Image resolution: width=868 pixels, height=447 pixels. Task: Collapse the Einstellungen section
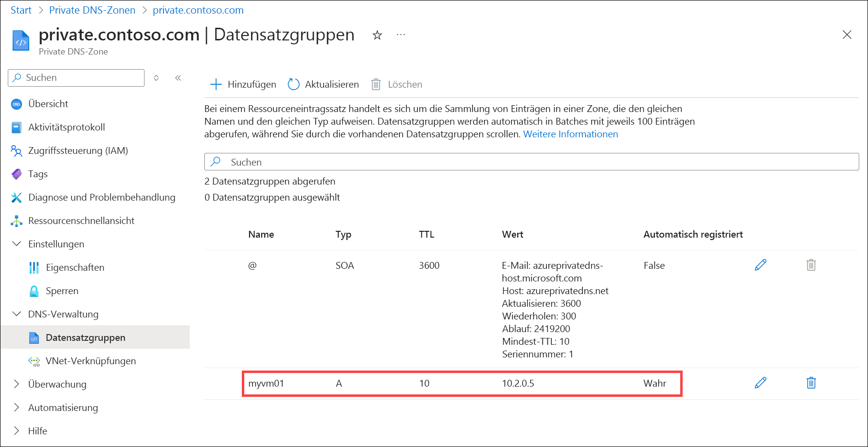pos(17,243)
